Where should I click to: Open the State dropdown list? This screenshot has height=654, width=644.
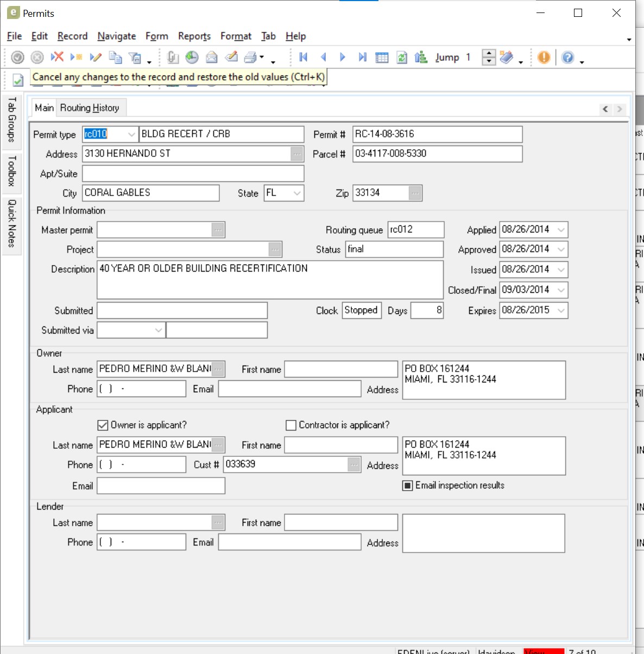(297, 193)
